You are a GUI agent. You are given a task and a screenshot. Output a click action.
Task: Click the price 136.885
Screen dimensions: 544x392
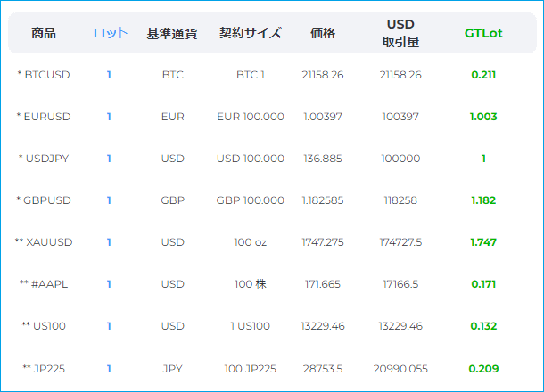(323, 159)
